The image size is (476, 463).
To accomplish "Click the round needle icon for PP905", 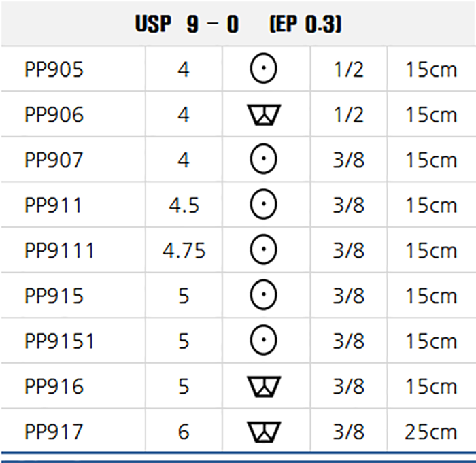I will coord(264,68).
